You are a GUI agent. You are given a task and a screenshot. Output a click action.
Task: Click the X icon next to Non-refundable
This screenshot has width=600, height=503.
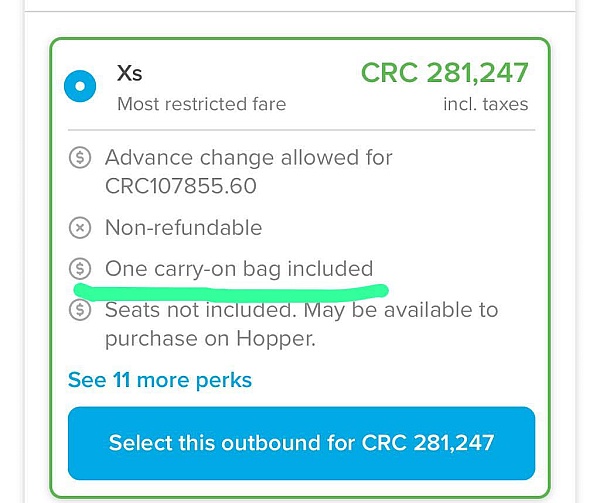click(x=80, y=228)
